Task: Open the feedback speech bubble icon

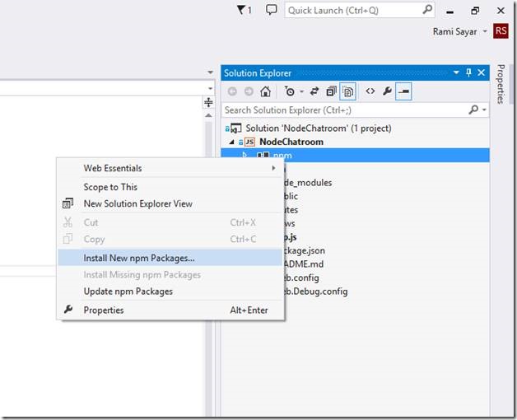Action: point(271,10)
